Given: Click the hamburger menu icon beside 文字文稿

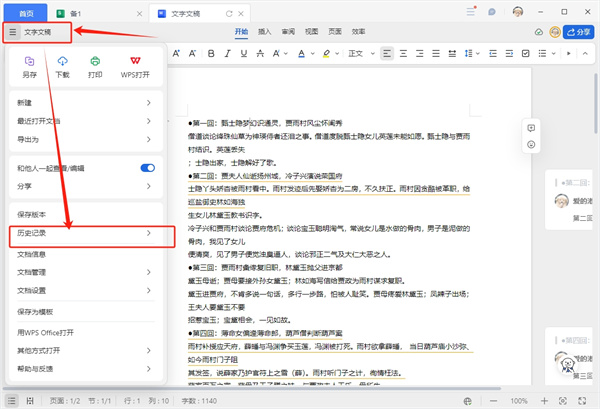Looking at the screenshot, I should point(12,32).
